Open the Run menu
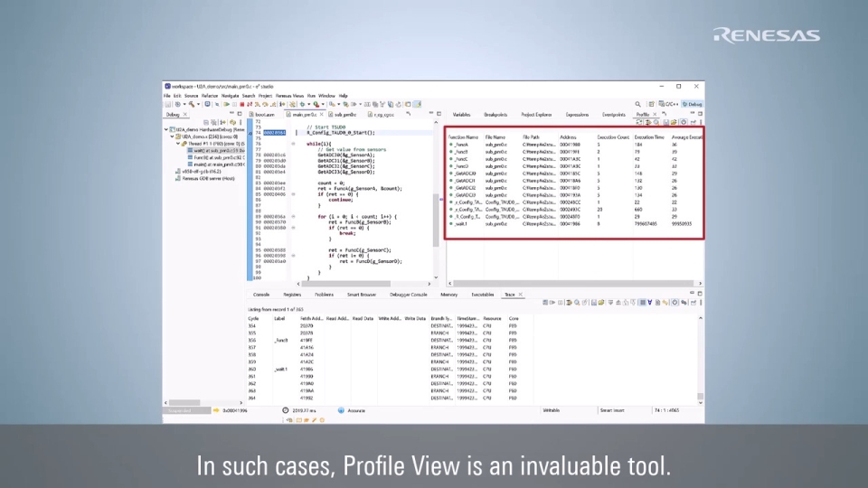The height and width of the screenshot is (488, 868). click(x=311, y=96)
